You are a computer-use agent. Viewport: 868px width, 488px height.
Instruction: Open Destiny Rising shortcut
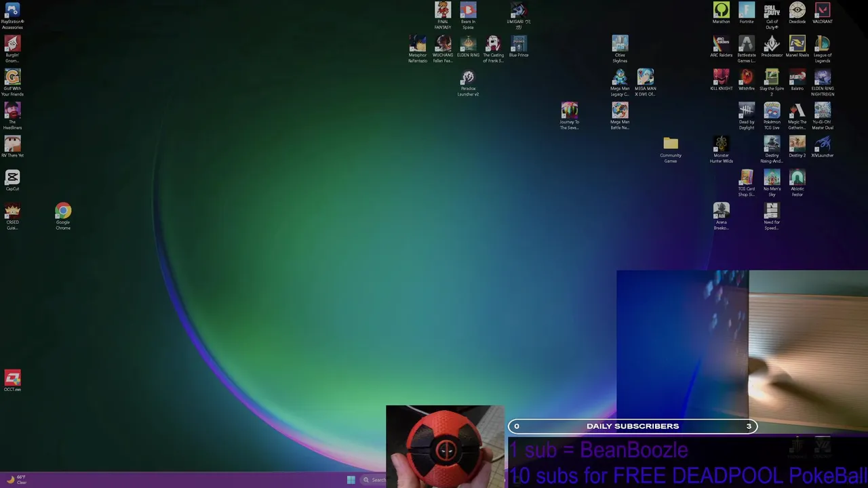[x=772, y=150]
